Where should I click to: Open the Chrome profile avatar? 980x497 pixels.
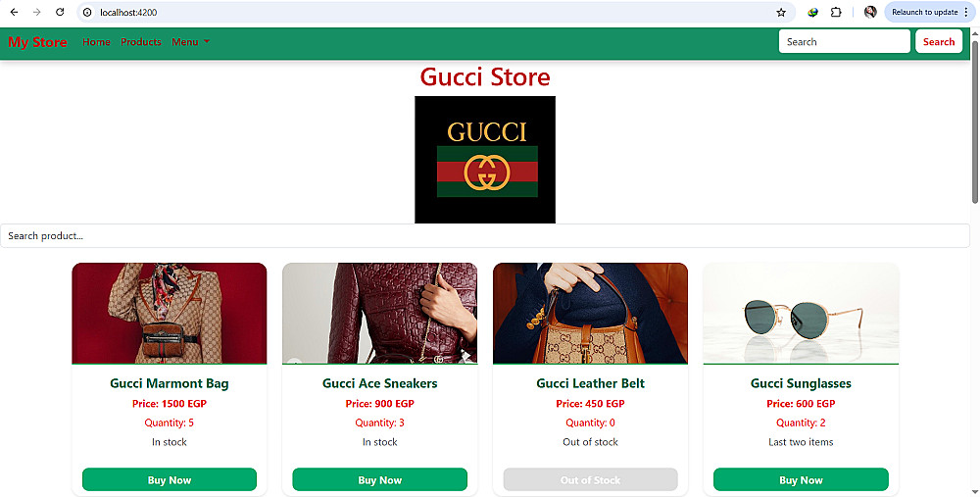pos(870,12)
